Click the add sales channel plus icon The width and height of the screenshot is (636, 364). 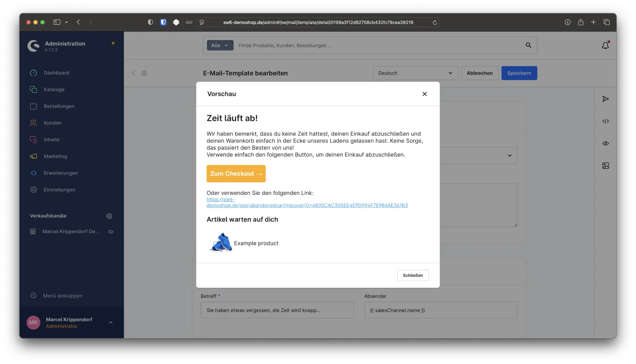tap(109, 216)
